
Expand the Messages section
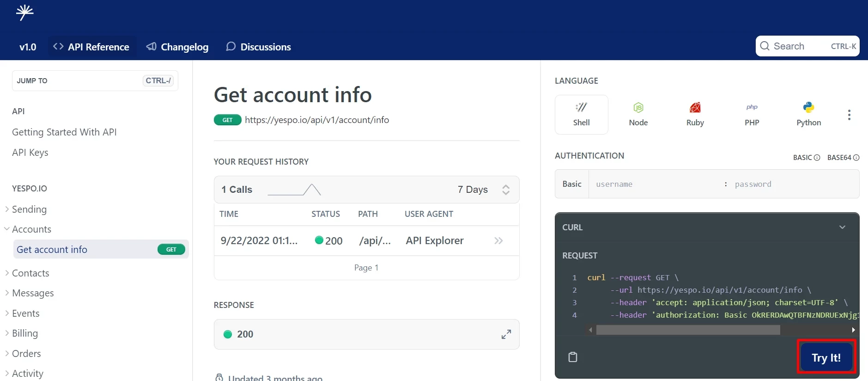(x=7, y=293)
